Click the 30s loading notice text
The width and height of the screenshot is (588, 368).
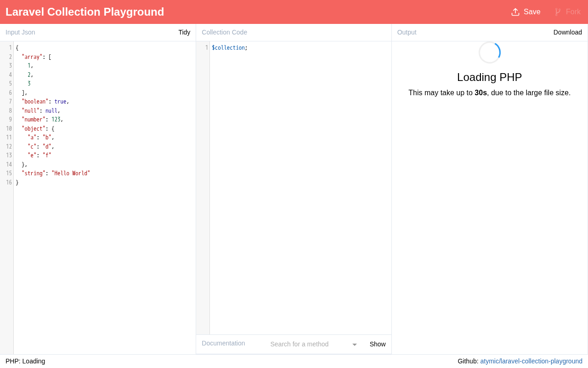coord(490,93)
